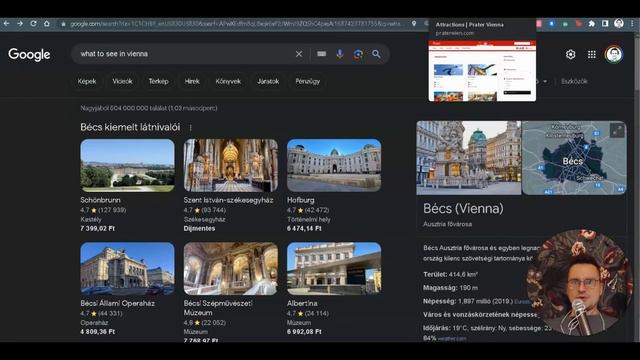Viewport: 640px width, 360px height.
Task: Start voice search with the microphone icon
Action: (x=340, y=54)
